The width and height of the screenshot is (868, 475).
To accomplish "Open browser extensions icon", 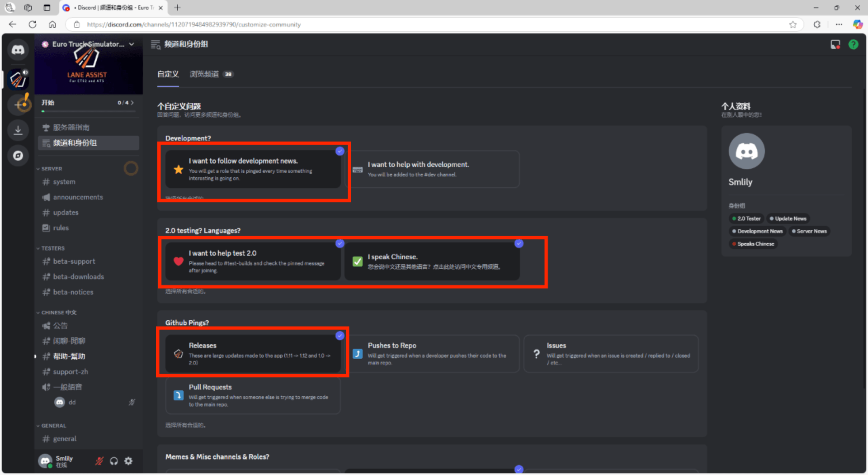I will point(817,24).
